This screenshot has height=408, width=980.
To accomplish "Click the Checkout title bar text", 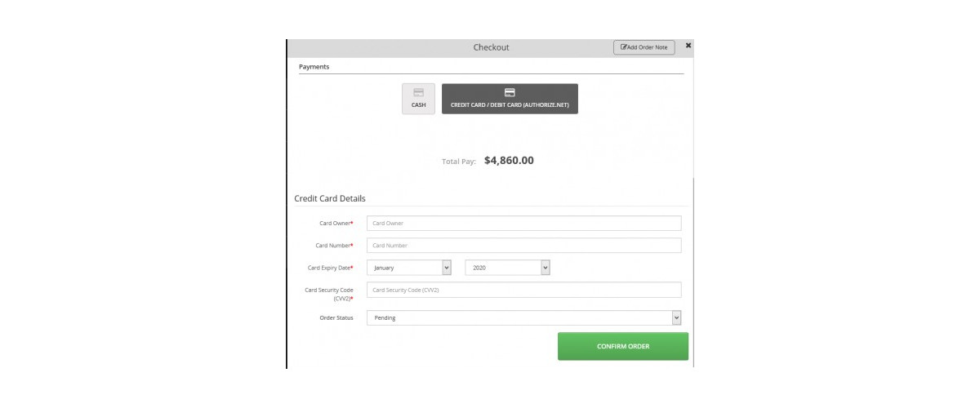I will tap(491, 47).
